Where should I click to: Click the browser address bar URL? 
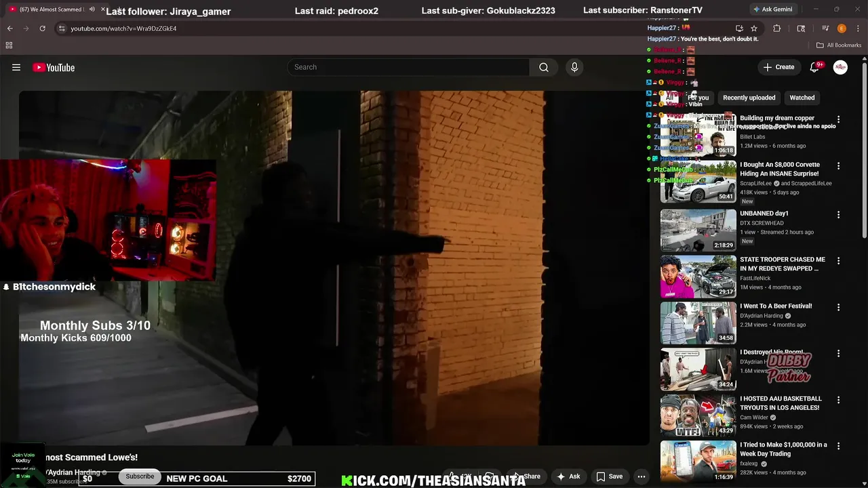[x=123, y=28]
